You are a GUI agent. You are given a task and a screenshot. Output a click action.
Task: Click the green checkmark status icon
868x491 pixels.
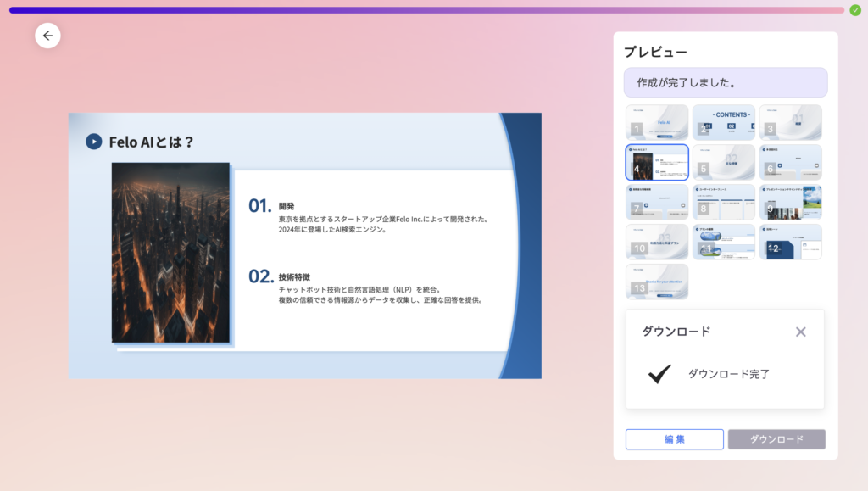click(x=855, y=10)
